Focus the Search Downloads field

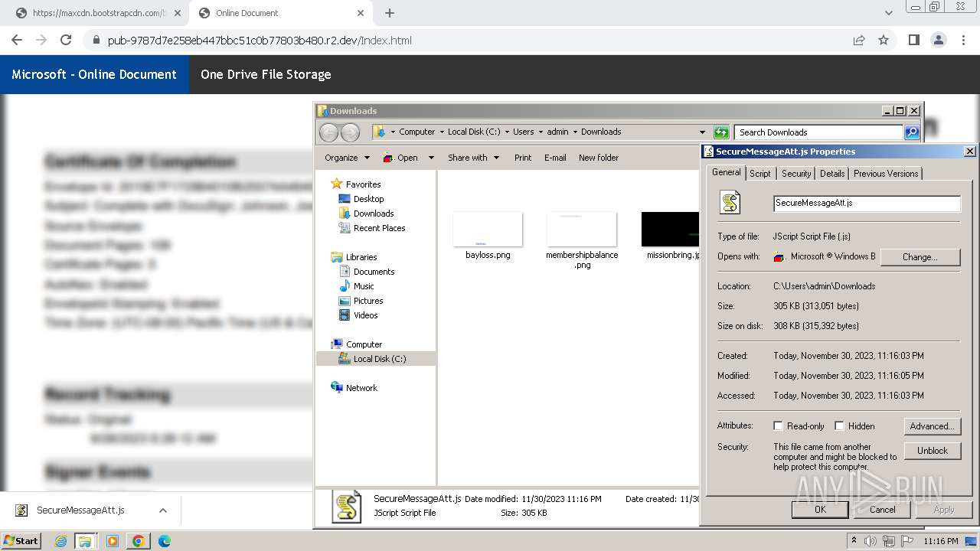818,132
